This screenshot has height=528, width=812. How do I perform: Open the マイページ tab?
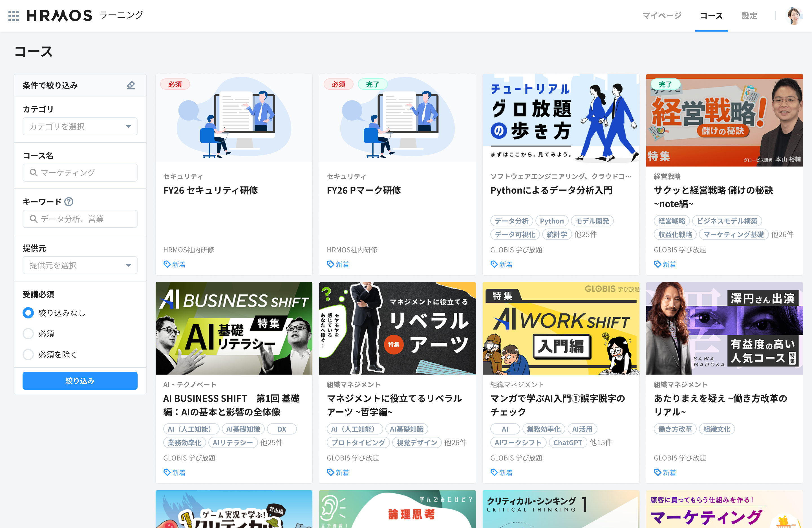click(661, 16)
